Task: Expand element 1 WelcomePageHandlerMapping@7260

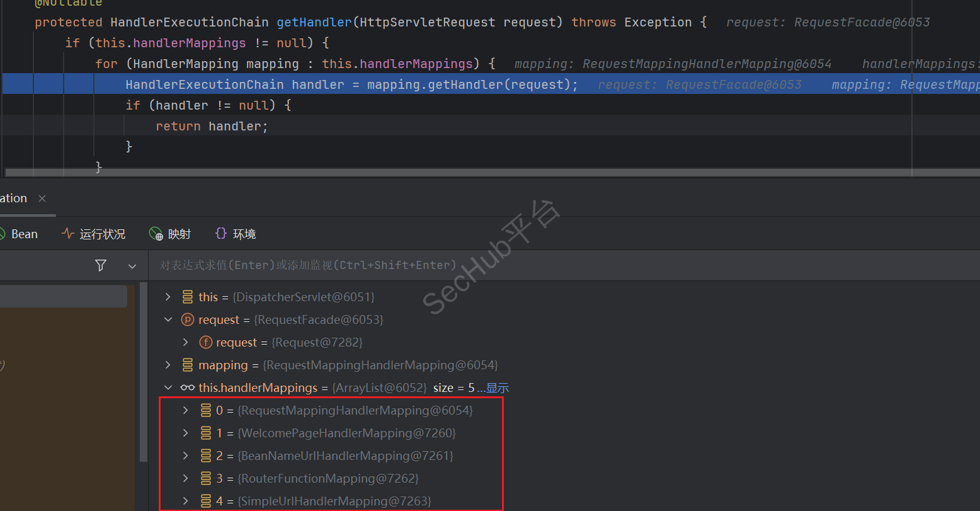Action: coord(185,433)
